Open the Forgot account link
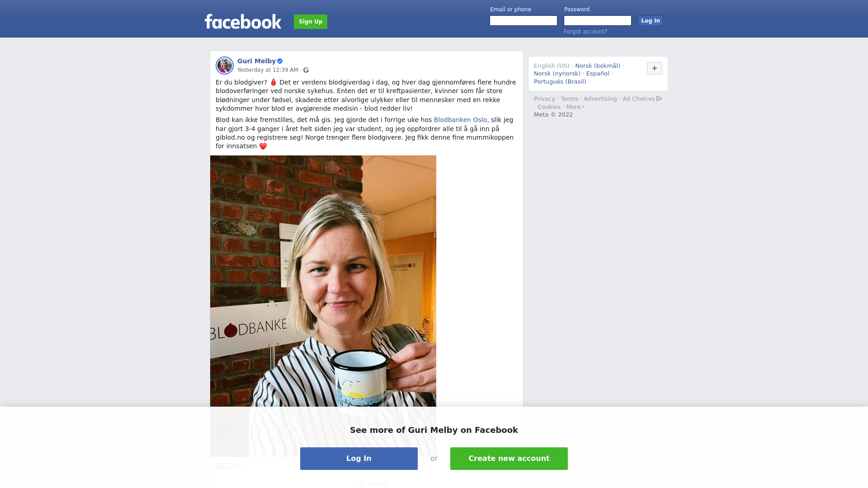 (x=585, y=32)
